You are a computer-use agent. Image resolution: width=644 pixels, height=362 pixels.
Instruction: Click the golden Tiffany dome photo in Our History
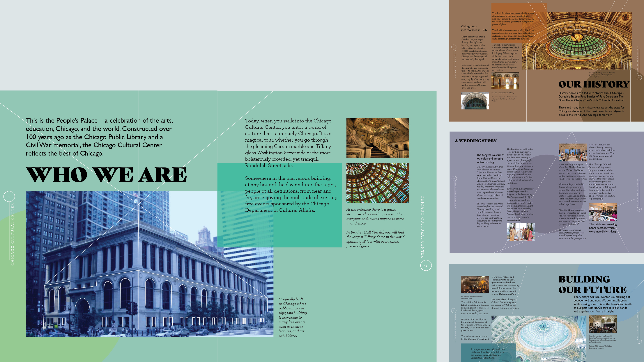tap(576, 41)
